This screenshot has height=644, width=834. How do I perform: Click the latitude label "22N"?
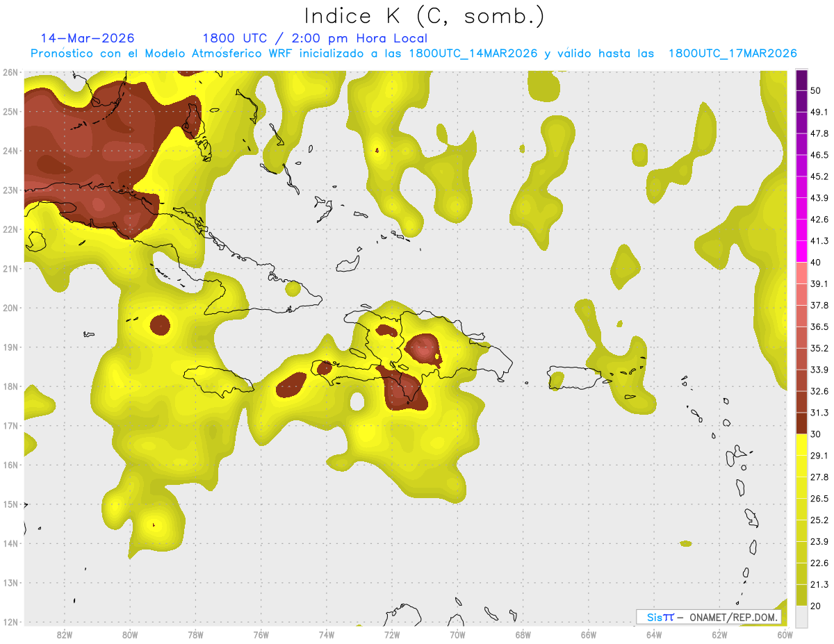tap(10, 229)
